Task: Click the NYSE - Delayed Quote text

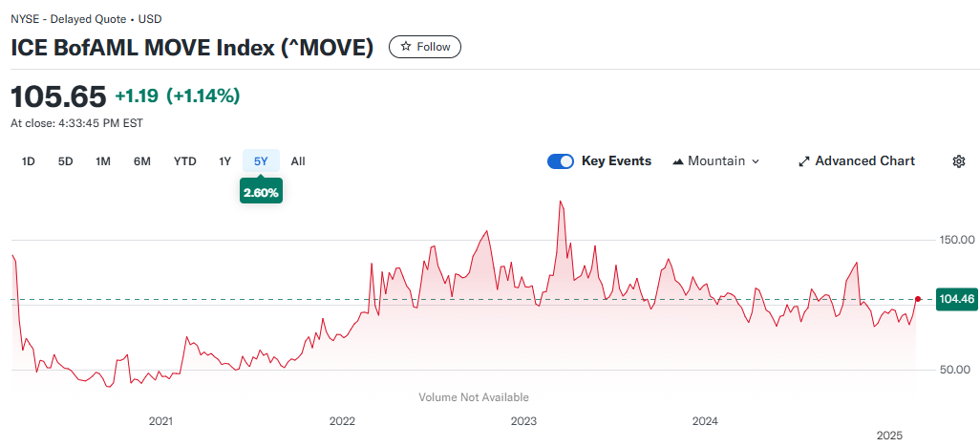Action: point(67,19)
